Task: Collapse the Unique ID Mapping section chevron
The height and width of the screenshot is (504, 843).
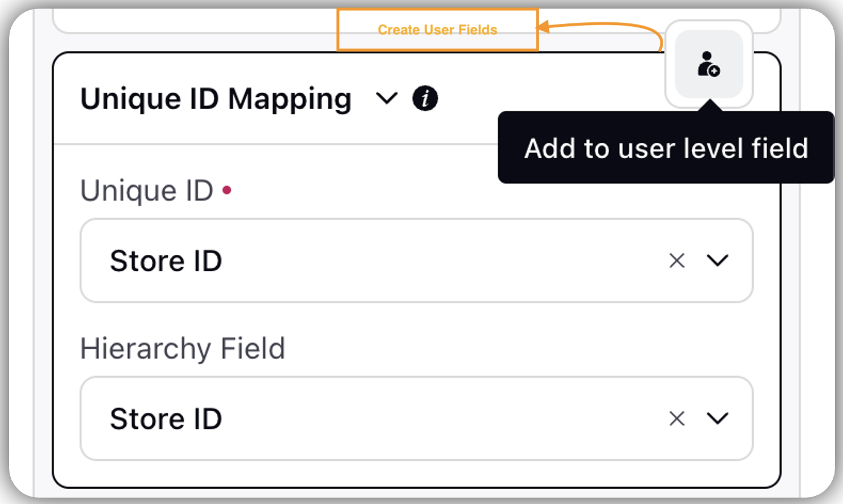Action: [387, 98]
